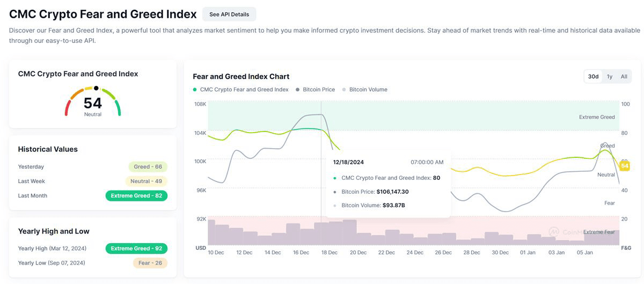644x284 pixels.
Task: Click the 12 Dec axis date
Action: 244,252
